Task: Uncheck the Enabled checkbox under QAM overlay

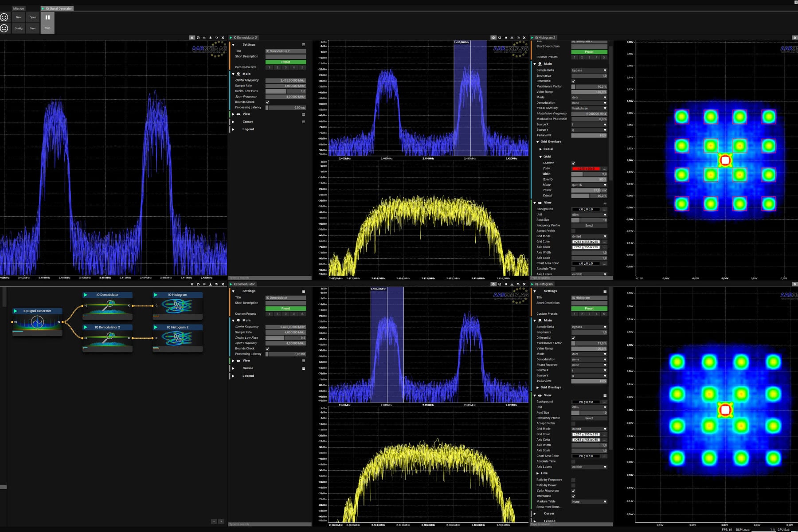Action: pyautogui.click(x=573, y=163)
